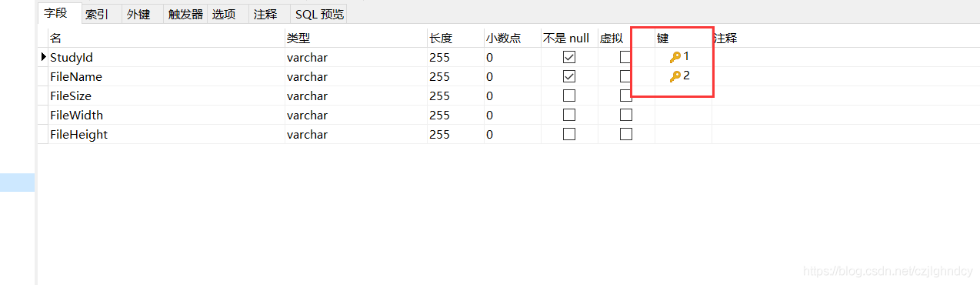
Task: Select the StudyId row arrow indicator
Action: [43, 57]
